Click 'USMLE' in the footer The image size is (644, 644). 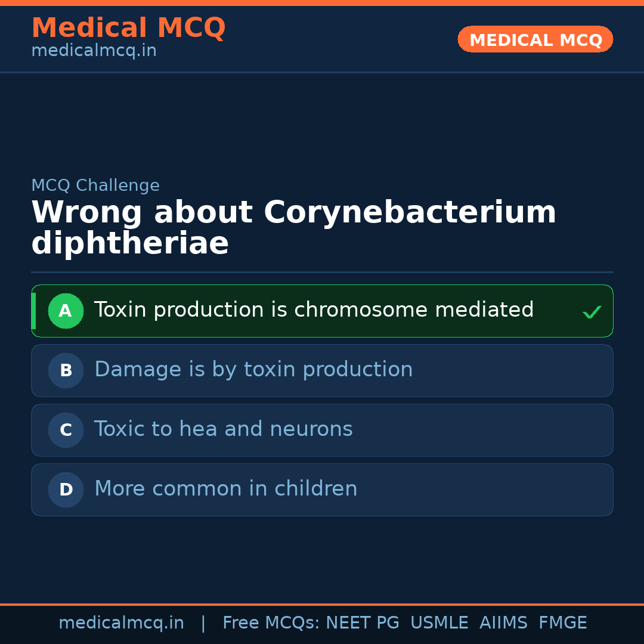click(x=439, y=623)
